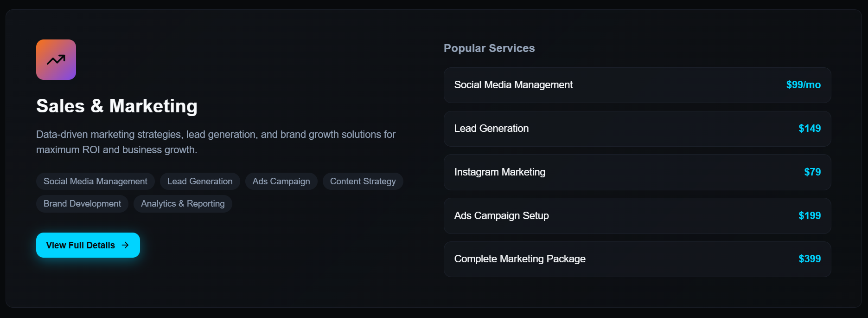This screenshot has height=318, width=868.
Task: Open the Ads Campaign Setup service
Action: click(637, 216)
